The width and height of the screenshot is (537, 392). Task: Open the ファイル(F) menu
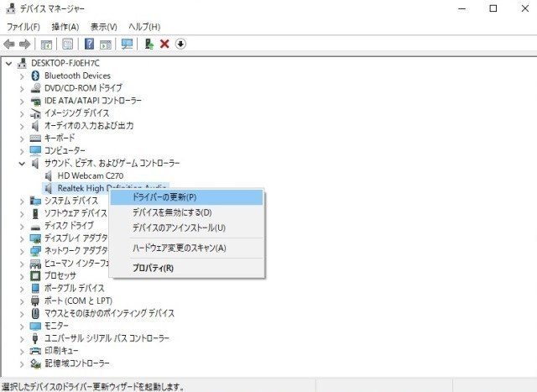(23, 27)
